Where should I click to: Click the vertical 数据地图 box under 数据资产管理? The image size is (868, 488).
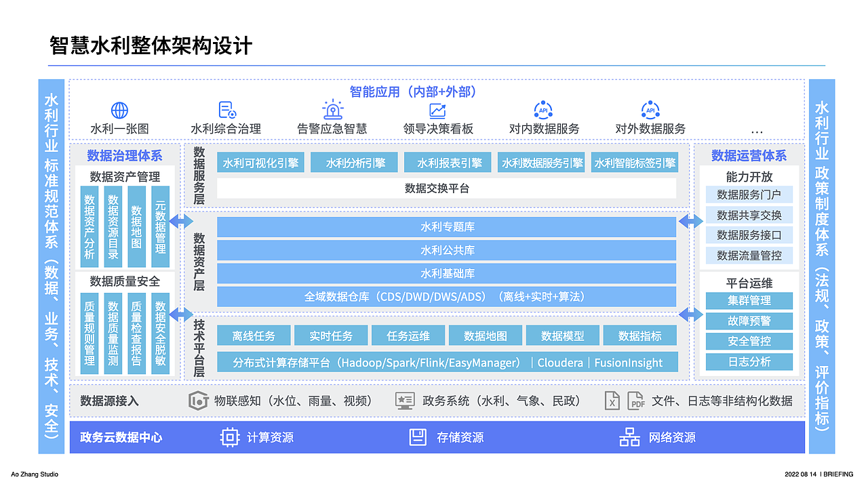[137, 227]
